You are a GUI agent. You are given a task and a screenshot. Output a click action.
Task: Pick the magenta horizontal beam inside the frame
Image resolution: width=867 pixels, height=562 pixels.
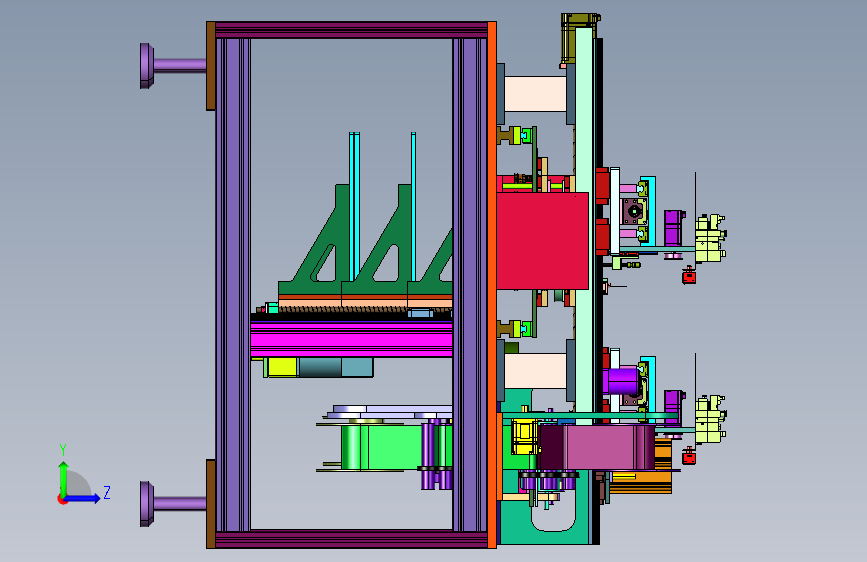(351, 340)
